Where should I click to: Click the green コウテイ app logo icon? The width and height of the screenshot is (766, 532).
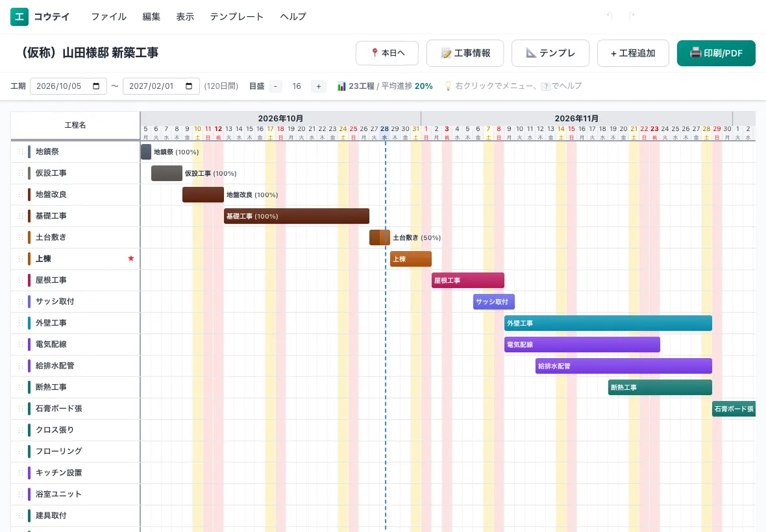tap(19, 17)
